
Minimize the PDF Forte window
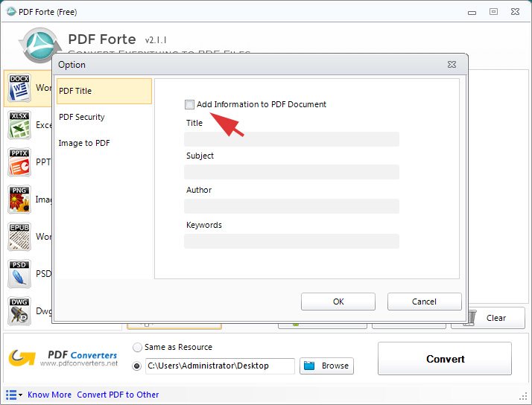point(472,13)
